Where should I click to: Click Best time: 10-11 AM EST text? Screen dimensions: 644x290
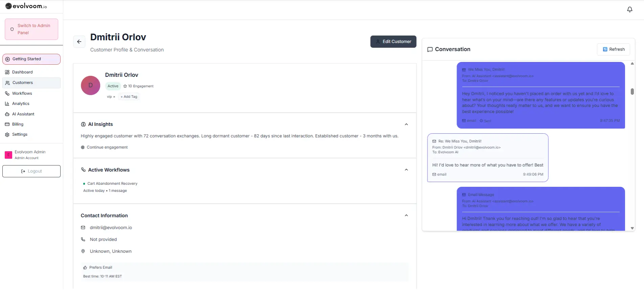tap(102, 276)
